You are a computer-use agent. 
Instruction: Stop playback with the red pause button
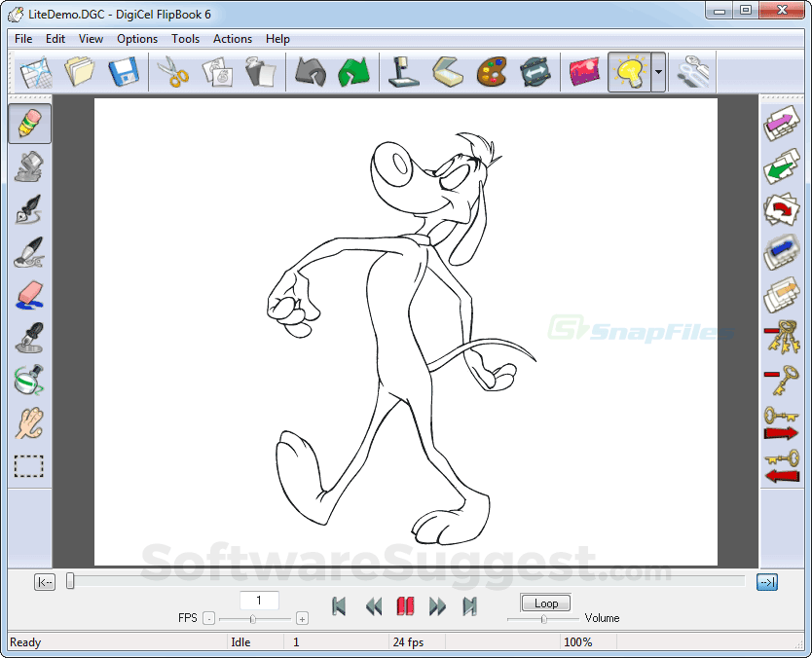(x=406, y=605)
